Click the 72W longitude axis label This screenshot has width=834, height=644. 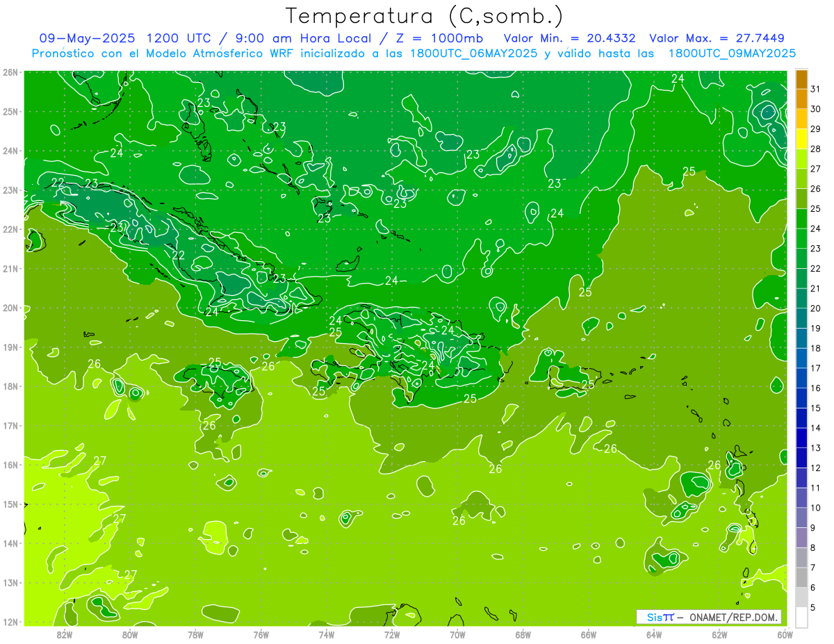click(392, 634)
